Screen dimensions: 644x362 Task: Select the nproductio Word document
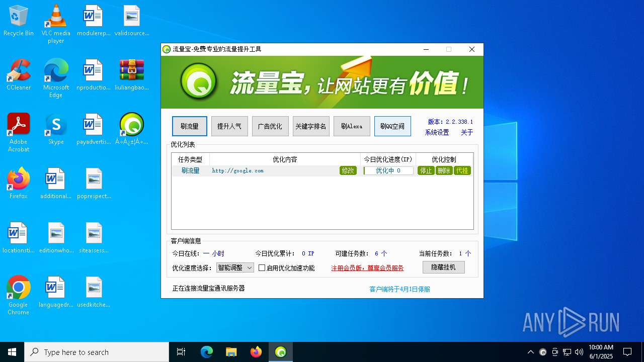tap(94, 75)
